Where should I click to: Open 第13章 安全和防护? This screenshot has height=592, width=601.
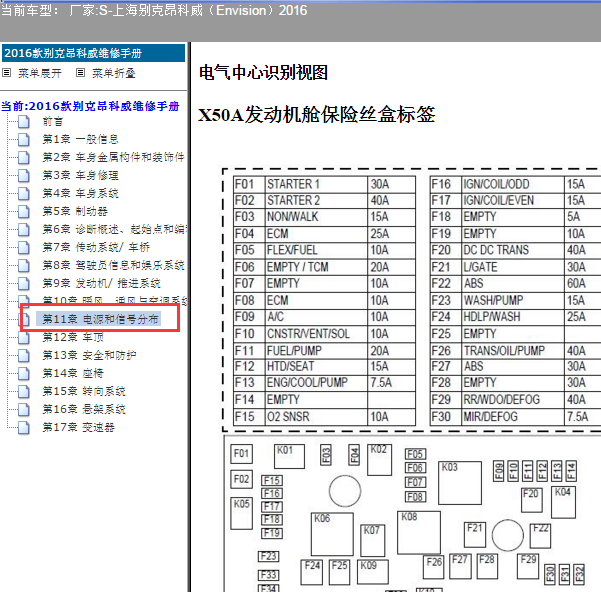[x=89, y=355]
